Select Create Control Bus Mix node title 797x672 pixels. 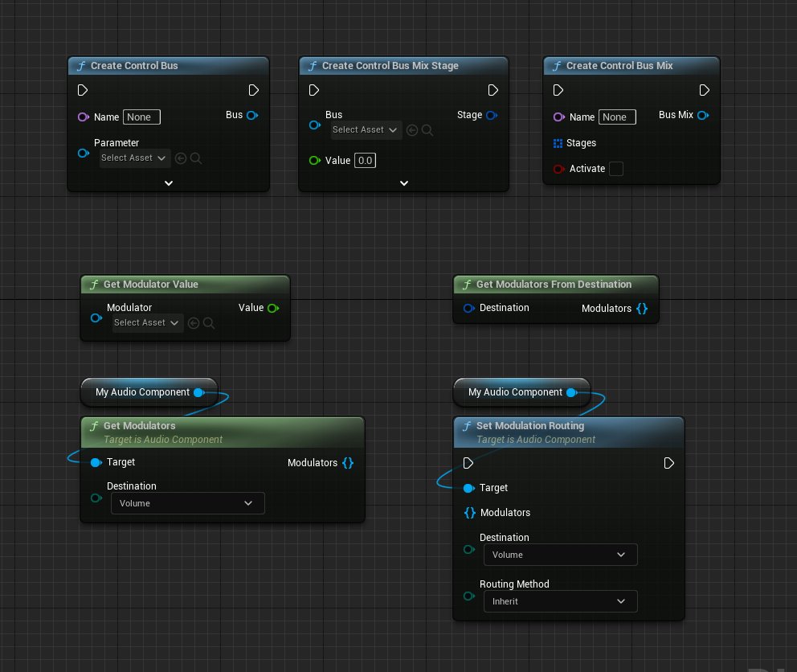[x=619, y=66]
